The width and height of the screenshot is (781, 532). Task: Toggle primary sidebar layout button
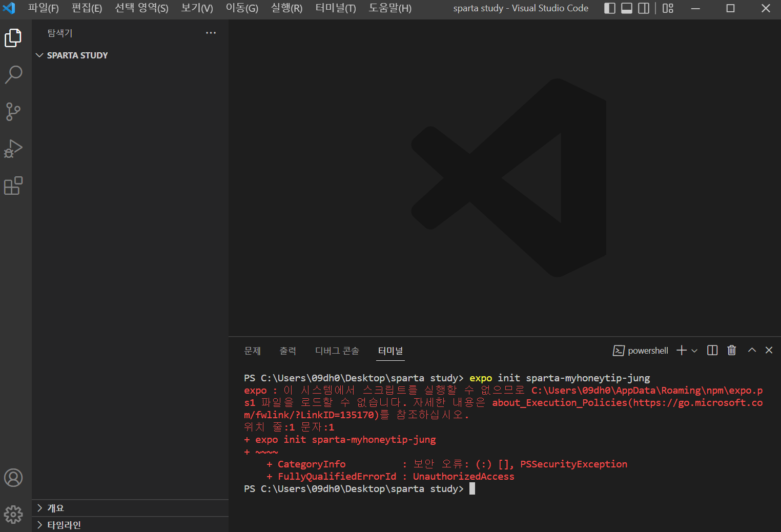tap(610, 8)
